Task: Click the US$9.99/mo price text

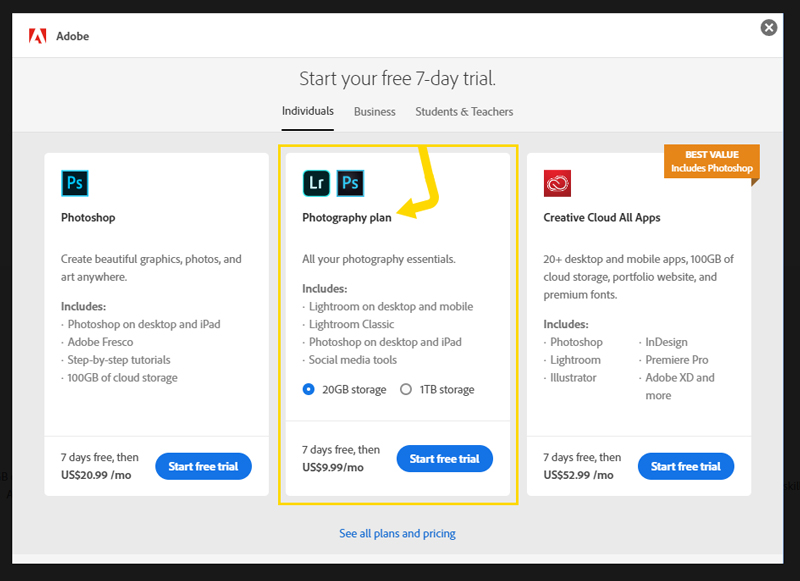Action: coord(333,468)
